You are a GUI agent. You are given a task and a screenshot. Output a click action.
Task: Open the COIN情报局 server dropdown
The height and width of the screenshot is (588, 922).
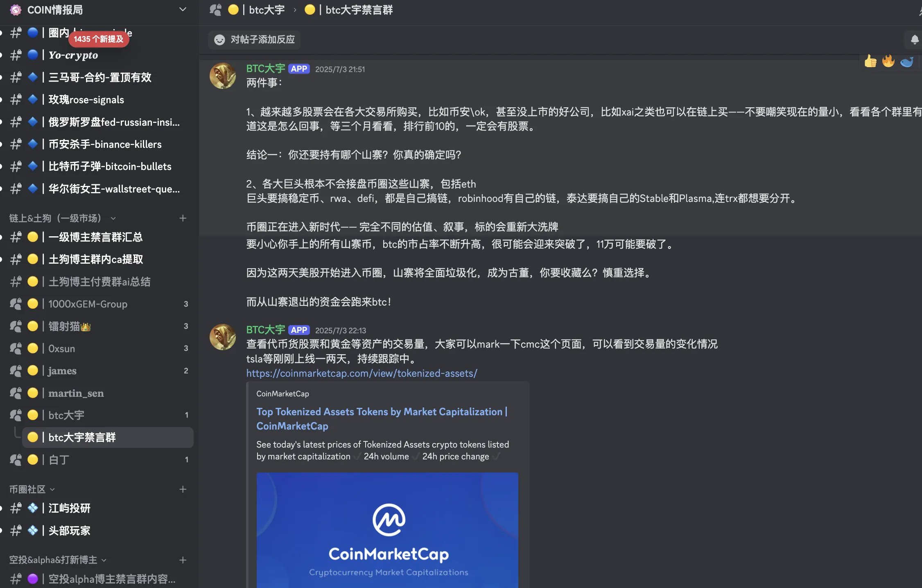pyautogui.click(x=183, y=9)
